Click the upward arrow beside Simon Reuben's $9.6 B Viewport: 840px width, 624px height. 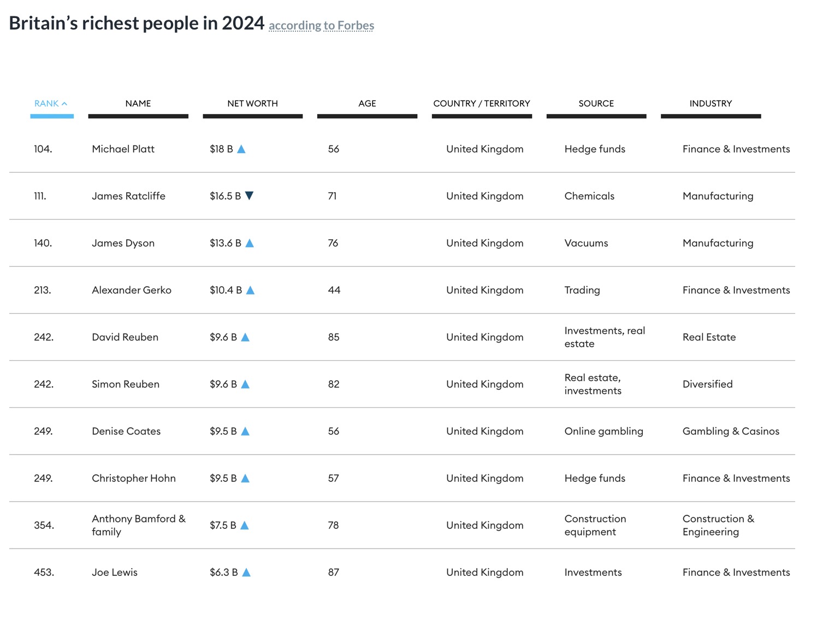tap(246, 384)
